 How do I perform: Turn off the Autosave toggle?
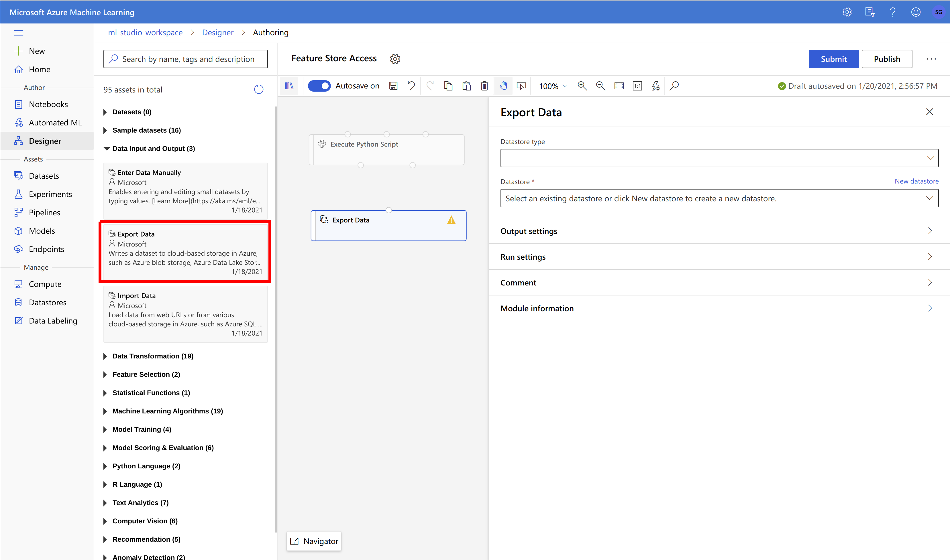point(319,86)
